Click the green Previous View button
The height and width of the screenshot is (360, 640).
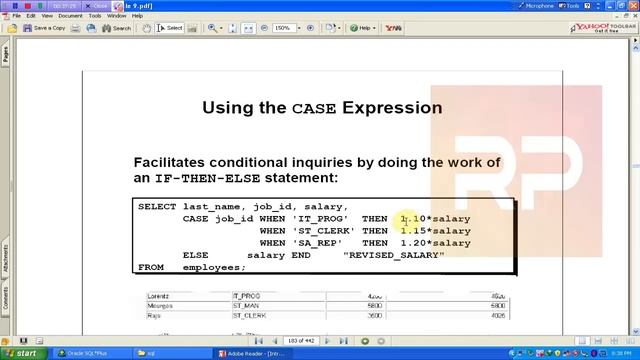click(365, 341)
